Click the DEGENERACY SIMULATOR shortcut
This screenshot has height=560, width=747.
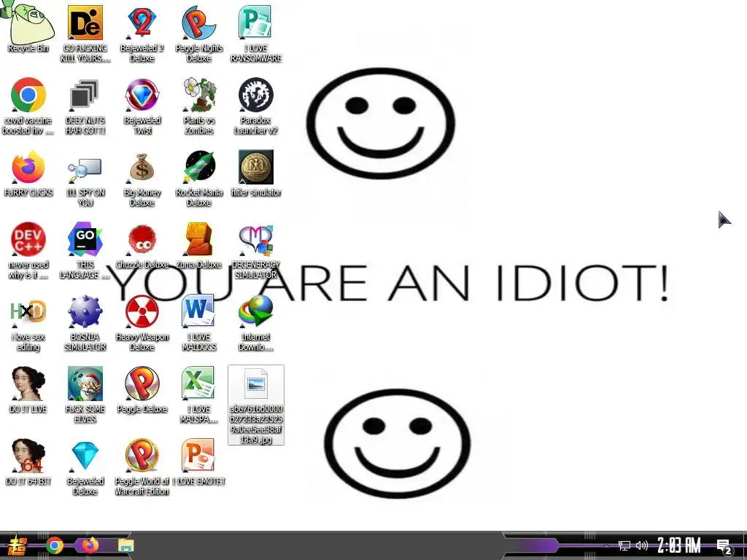click(x=256, y=251)
